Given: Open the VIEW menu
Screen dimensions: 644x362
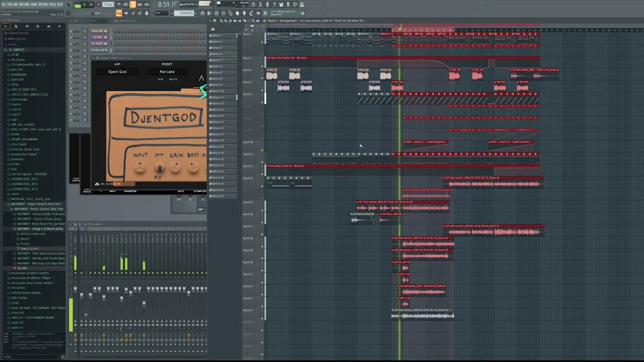Looking at the screenshot, I should tap(34, 5).
